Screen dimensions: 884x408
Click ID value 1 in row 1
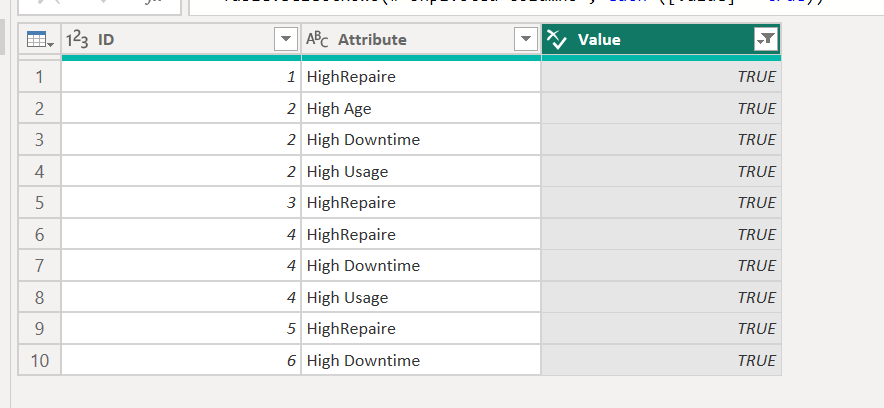click(181, 77)
